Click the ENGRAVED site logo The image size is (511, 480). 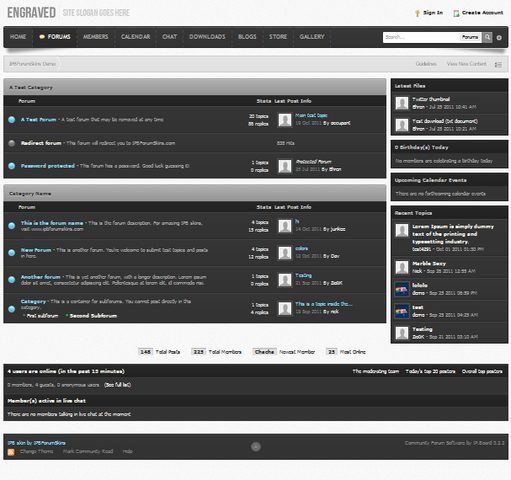coord(31,13)
